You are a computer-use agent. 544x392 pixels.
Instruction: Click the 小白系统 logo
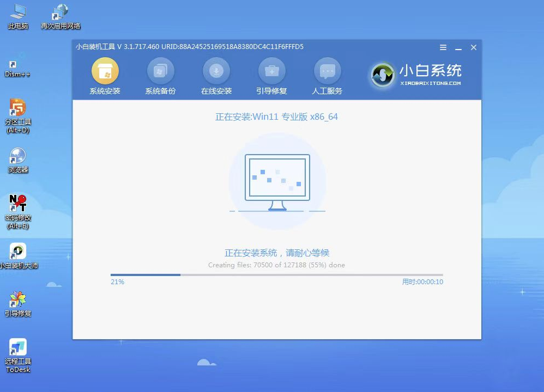tap(416, 75)
